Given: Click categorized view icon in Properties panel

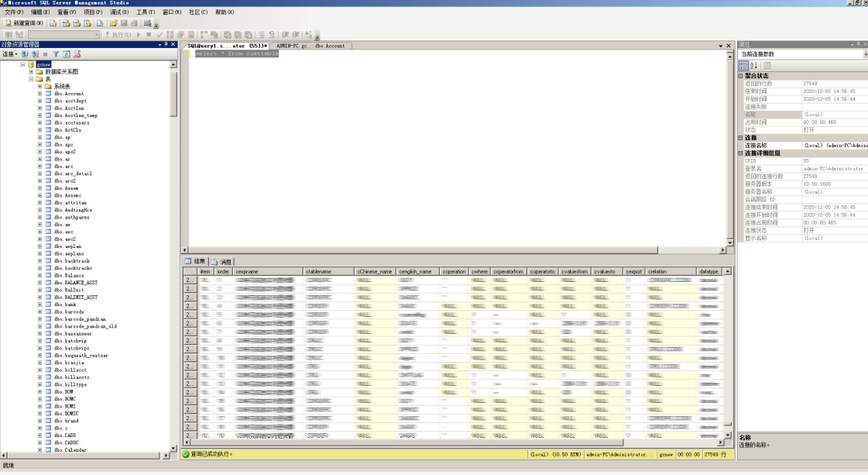Looking at the screenshot, I should tap(744, 66).
